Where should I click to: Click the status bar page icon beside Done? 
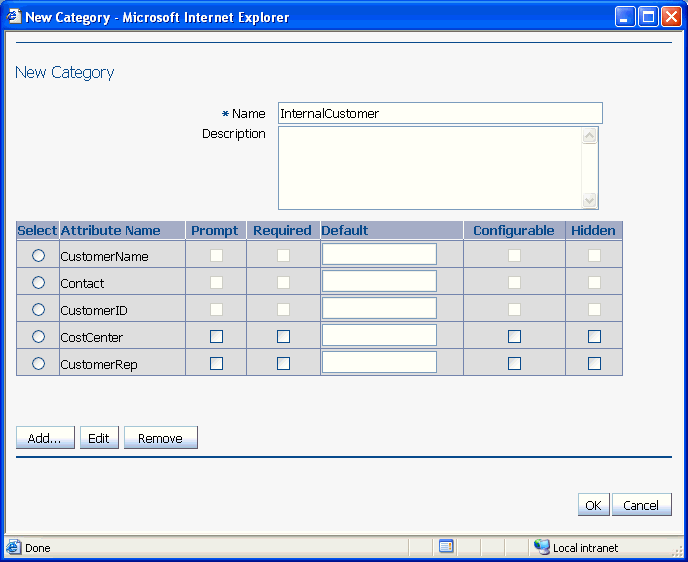coord(13,547)
